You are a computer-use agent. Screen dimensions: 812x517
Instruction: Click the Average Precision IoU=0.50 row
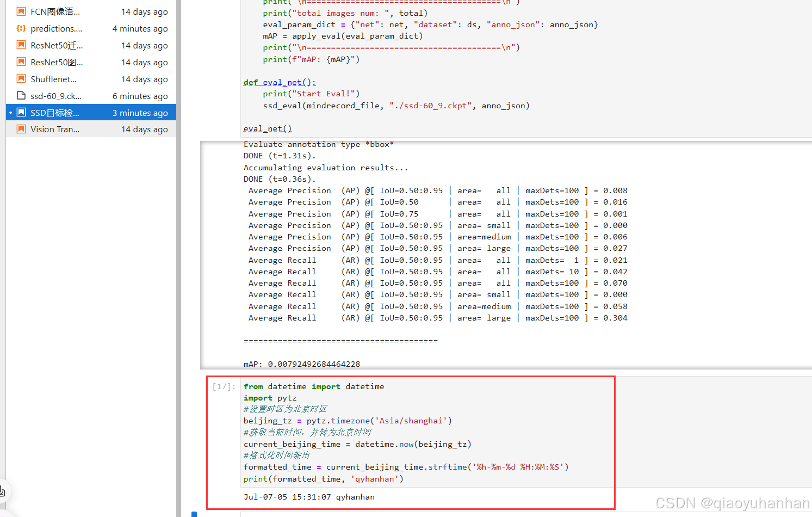coord(438,202)
